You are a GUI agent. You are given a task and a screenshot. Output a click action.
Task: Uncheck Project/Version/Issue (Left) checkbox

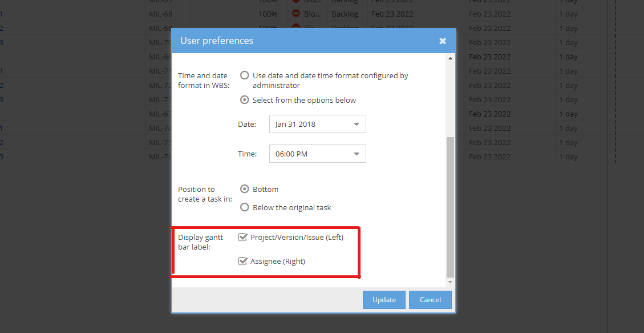[243, 237]
